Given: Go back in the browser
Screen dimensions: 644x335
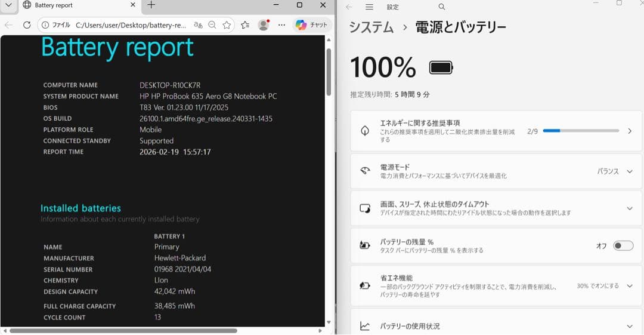Looking at the screenshot, I should pyautogui.click(x=8, y=25).
